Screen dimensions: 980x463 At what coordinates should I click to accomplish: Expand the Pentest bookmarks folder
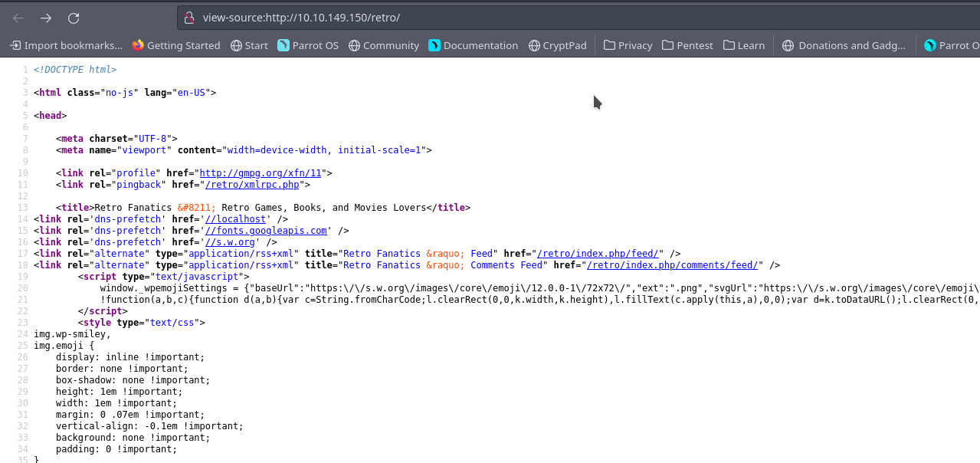(687, 45)
